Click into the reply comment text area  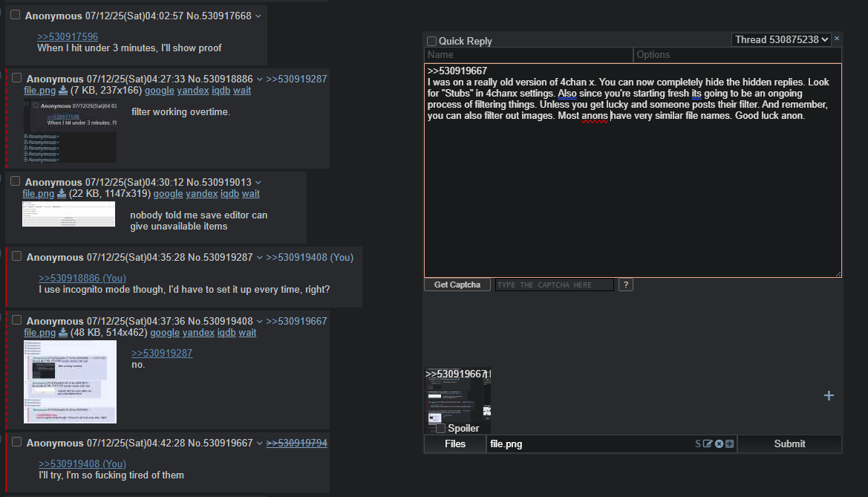633,171
